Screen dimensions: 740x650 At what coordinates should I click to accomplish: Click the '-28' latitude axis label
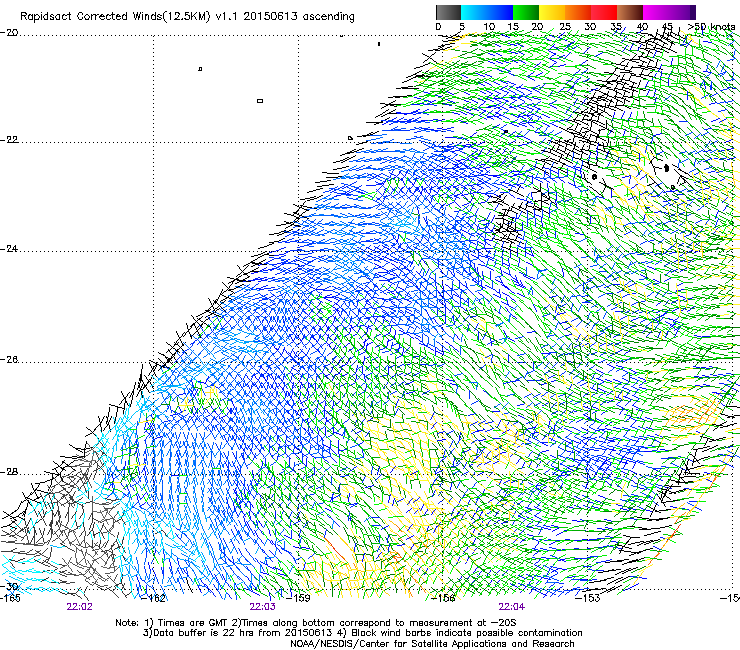click(x=9, y=472)
